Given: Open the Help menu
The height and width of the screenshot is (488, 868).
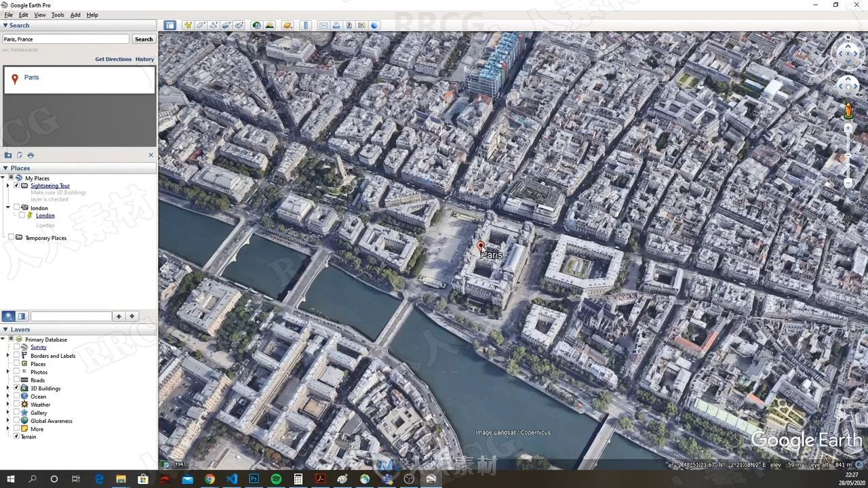Looking at the screenshot, I should [x=92, y=15].
